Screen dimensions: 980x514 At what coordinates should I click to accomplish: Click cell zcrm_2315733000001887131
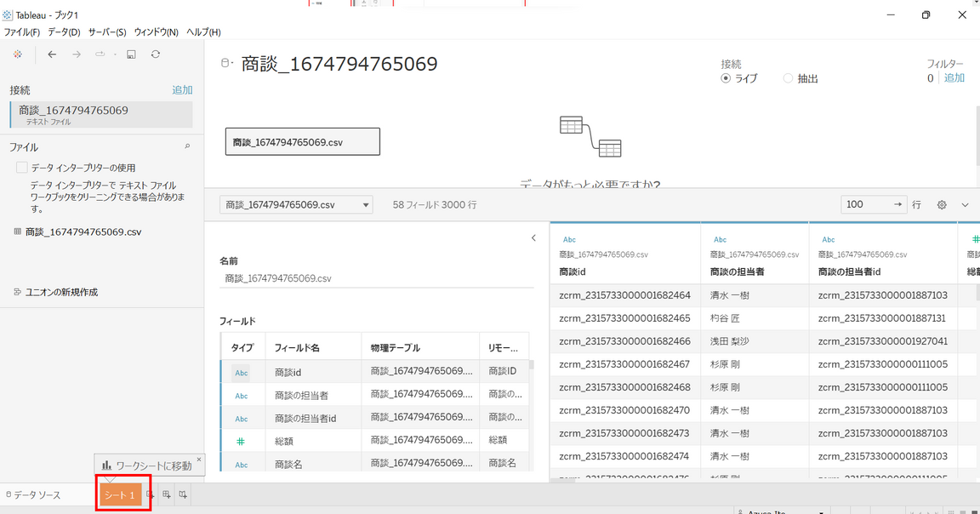[x=882, y=318]
